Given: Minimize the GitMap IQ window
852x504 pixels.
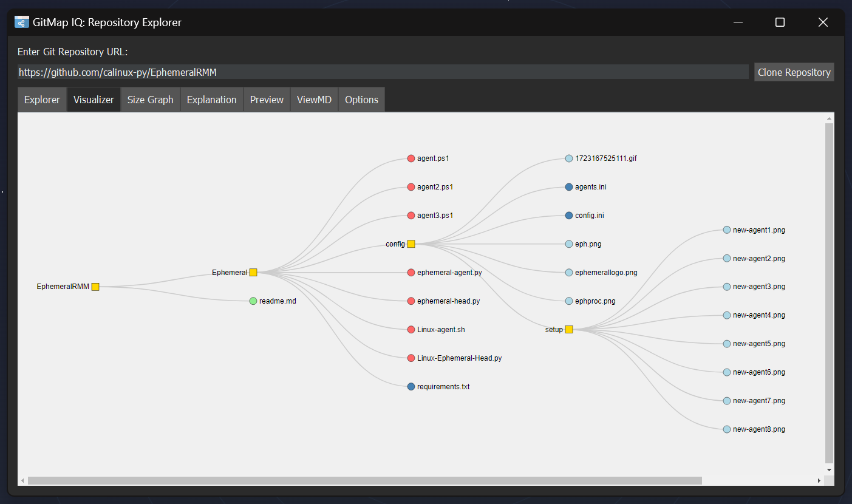Looking at the screenshot, I should click(738, 22).
